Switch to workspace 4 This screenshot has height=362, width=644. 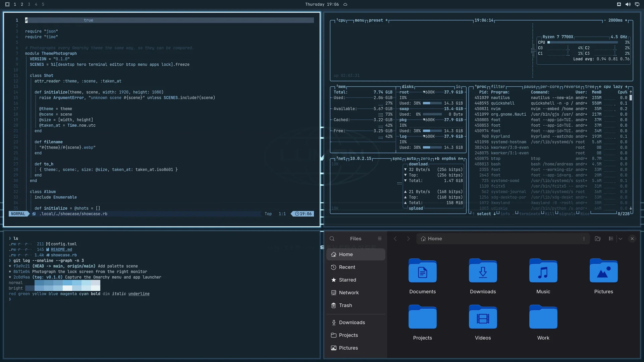36,4
